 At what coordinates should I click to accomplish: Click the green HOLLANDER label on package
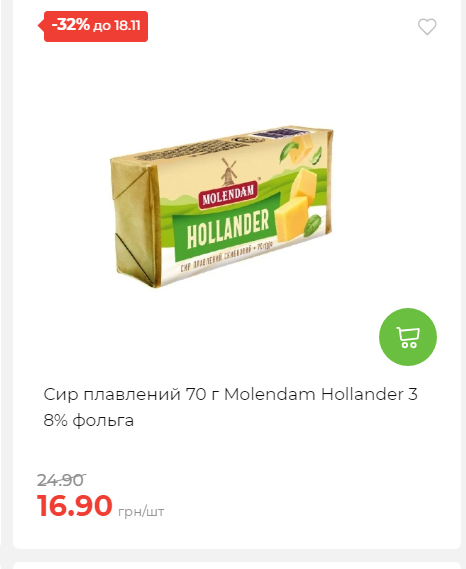tap(226, 226)
